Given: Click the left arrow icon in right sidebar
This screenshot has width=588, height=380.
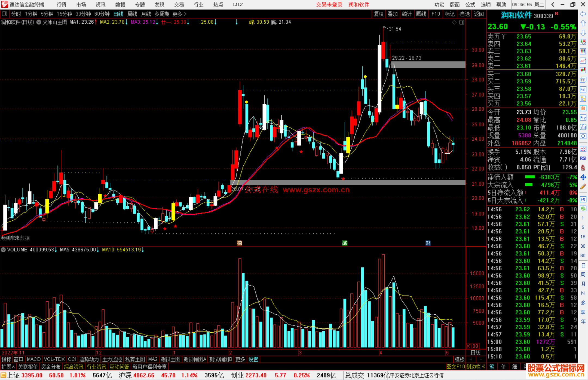Looking at the screenshot, I should coord(583,14).
